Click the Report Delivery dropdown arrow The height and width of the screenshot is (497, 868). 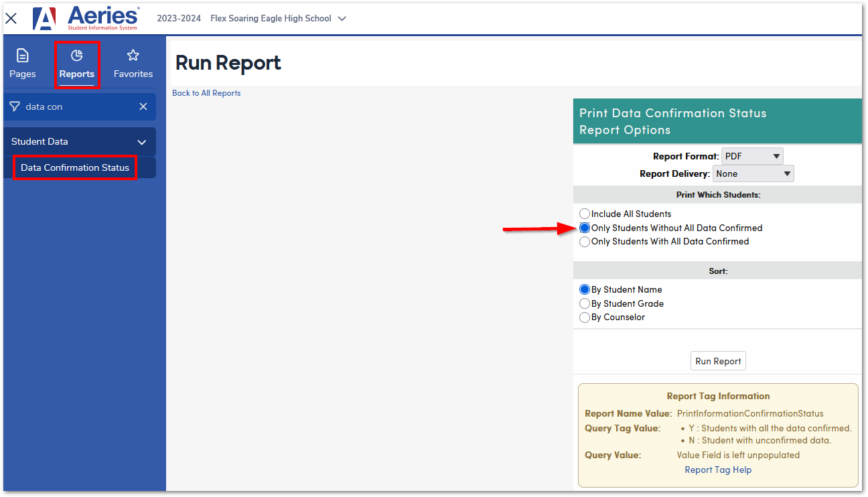click(786, 173)
